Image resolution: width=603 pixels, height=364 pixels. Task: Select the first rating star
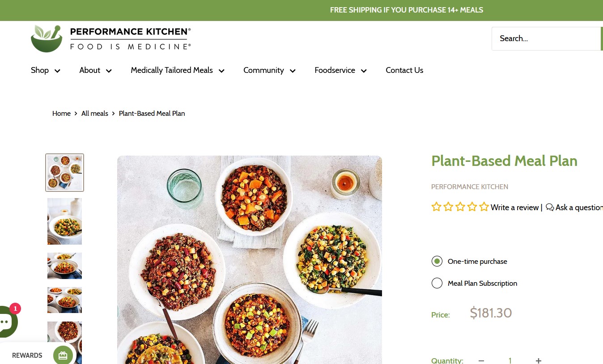[x=436, y=207]
